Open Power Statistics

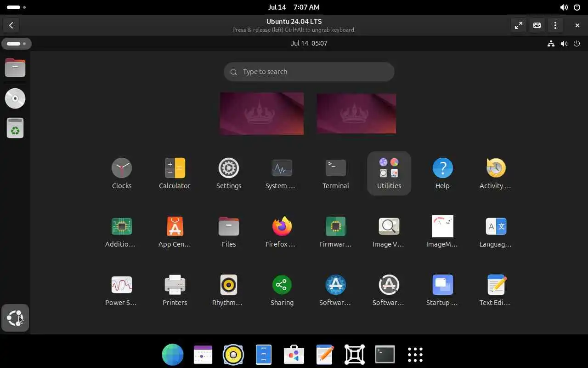(x=121, y=290)
